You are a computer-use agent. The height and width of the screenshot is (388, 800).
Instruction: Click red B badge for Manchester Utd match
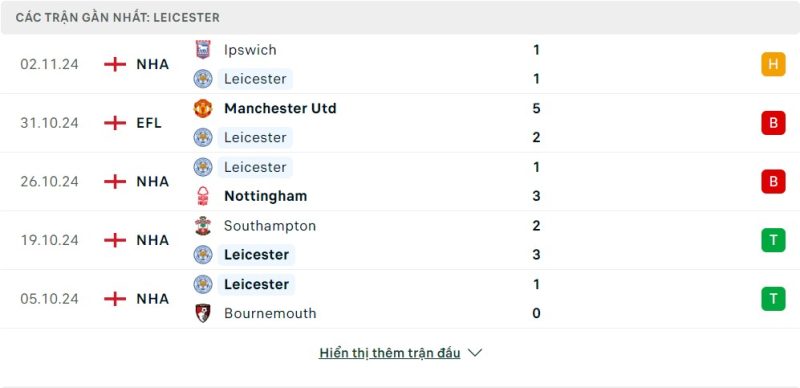[x=773, y=123]
